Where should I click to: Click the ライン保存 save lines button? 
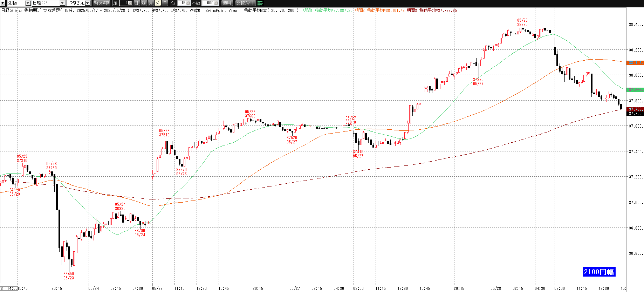point(102,3)
